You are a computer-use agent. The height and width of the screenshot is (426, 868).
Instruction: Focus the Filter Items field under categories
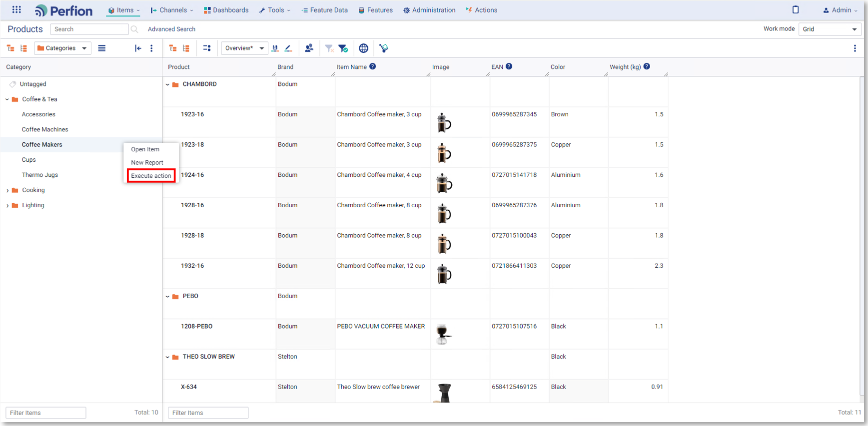pos(46,413)
